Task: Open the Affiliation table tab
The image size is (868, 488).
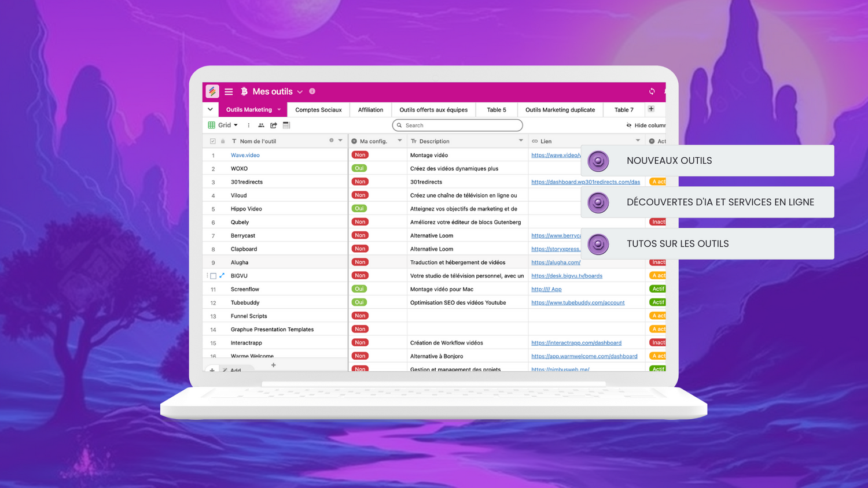Action: click(370, 110)
